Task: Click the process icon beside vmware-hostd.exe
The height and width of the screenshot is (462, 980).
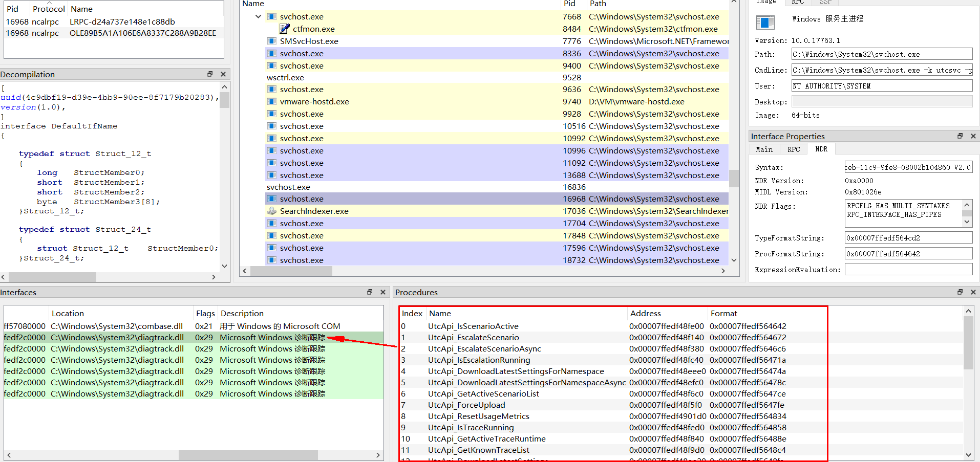Action: point(271,101)
